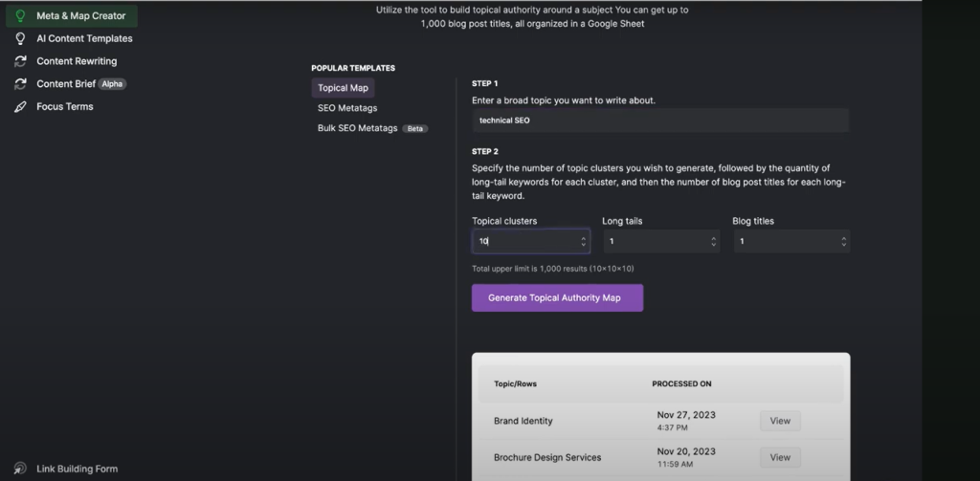The width and height of the screenshot is (980, 481).
Task: Click the Link Building Form icon
Action: [20, 469]
